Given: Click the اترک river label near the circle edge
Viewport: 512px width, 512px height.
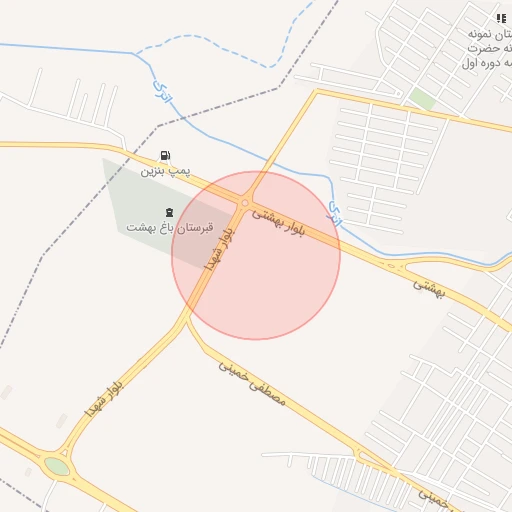Looking at the screenshot, I should 336,213.
